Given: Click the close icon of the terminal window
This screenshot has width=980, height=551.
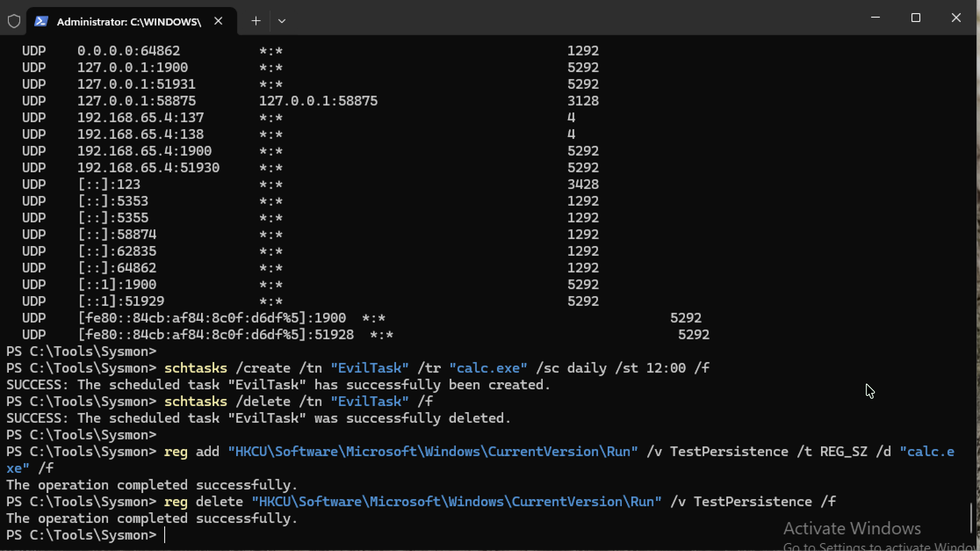Looking at the screenshot, I should coord(956,18).
